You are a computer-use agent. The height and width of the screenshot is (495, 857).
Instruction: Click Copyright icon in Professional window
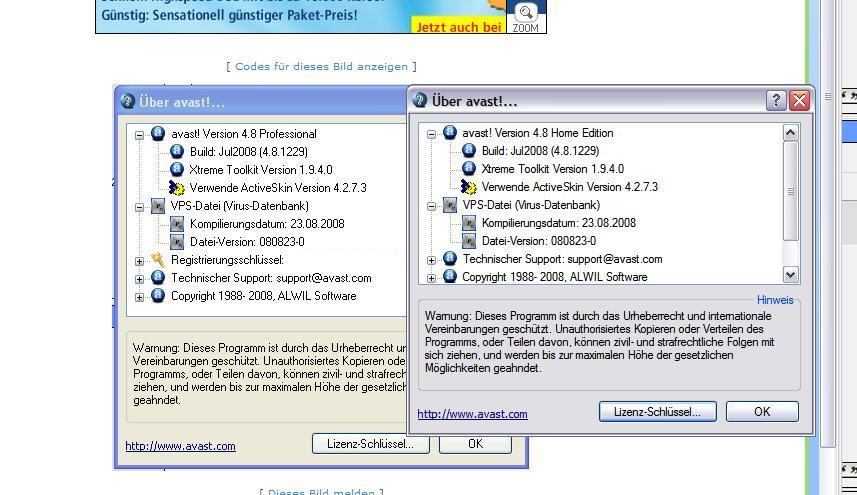tap(158, 296)
